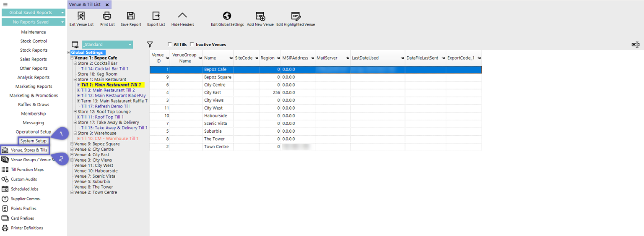Viewport: 644px width, 236px height.
Task: Click pin icon on Name column header
Action: tap(231, 58)
